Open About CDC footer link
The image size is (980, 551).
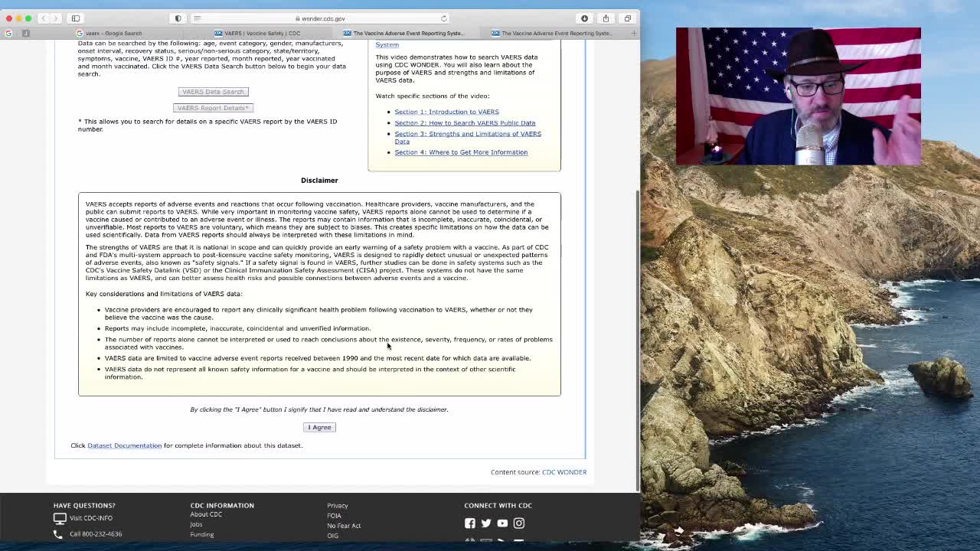coord(206,514)
